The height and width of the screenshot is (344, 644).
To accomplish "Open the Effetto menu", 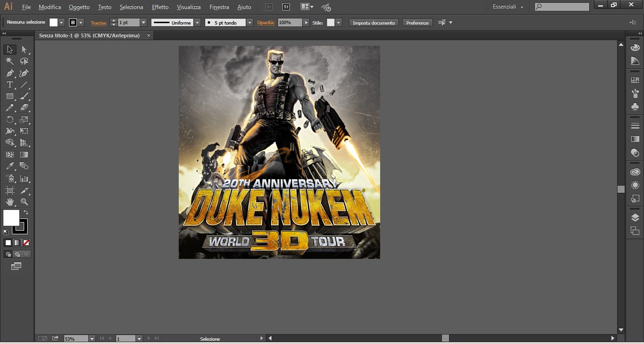I will (x=160, y=7).
